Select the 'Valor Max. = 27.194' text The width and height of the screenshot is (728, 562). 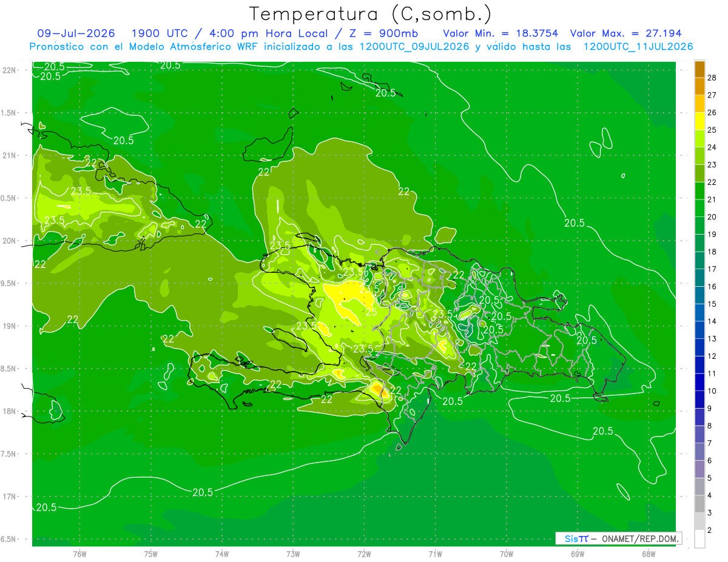point(625,33)
